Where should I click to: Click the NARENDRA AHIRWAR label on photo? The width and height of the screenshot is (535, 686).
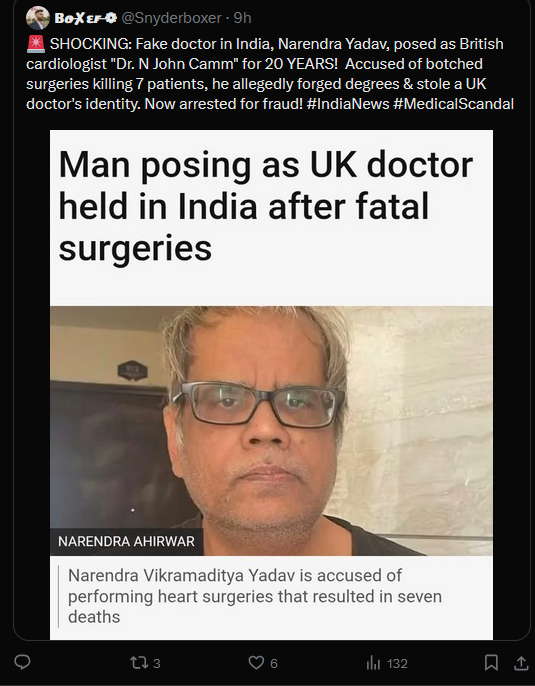[126, 542]
